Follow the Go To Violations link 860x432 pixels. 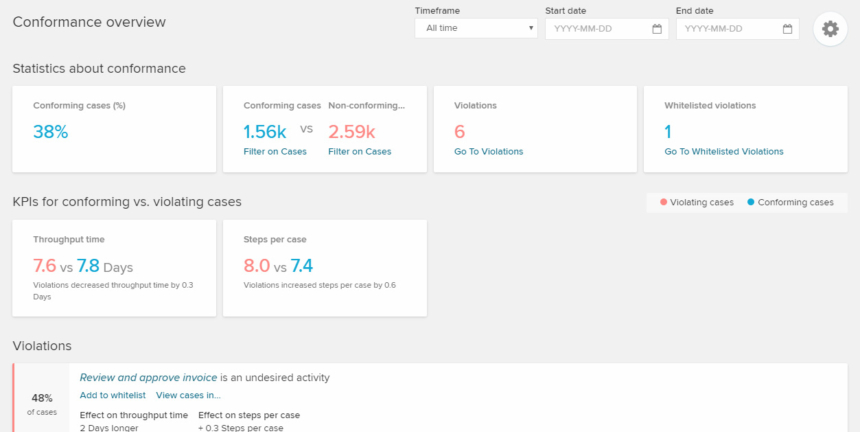tap(489, 152)
